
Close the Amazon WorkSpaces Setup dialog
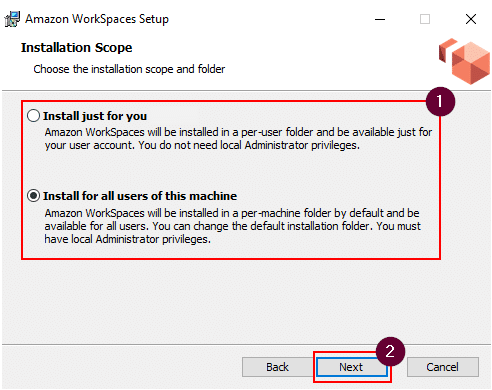click(x=471, y=19)
